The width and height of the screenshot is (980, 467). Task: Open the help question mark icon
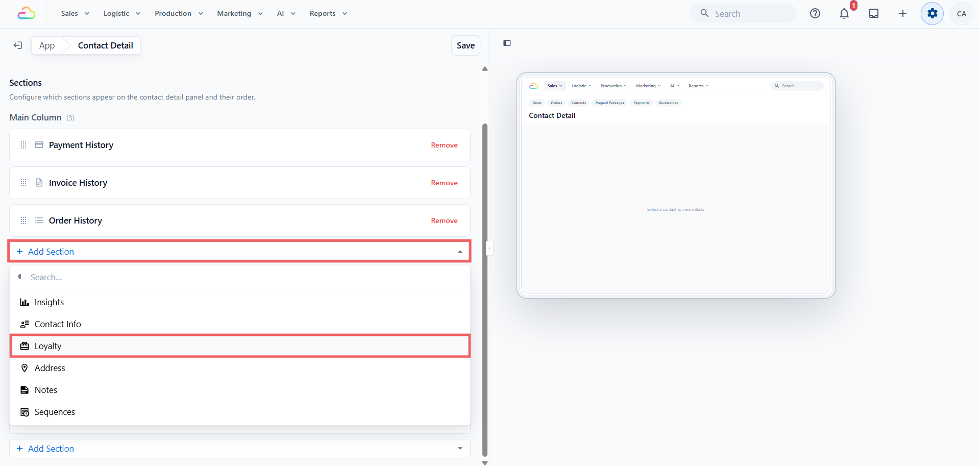click(815, 14)
